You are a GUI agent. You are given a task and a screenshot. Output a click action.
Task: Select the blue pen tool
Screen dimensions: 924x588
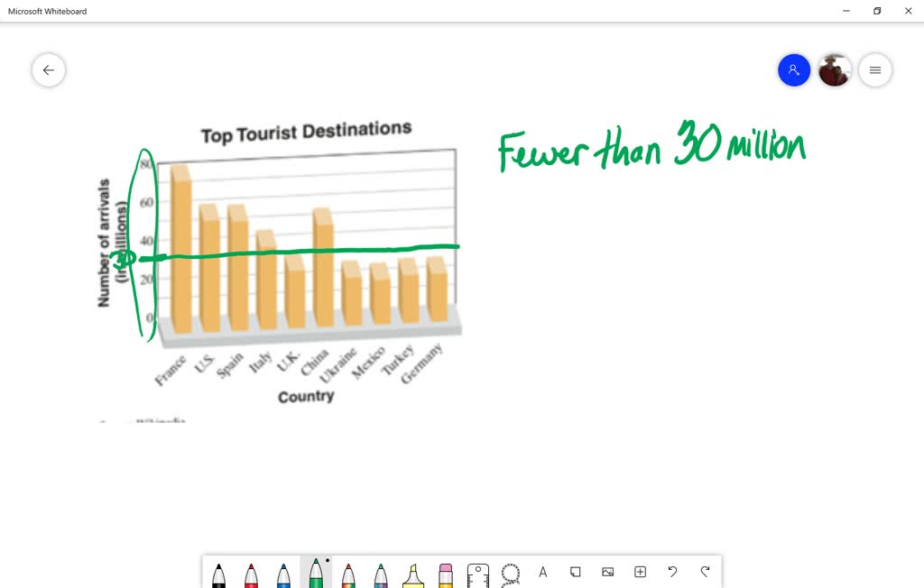point(284,574)
